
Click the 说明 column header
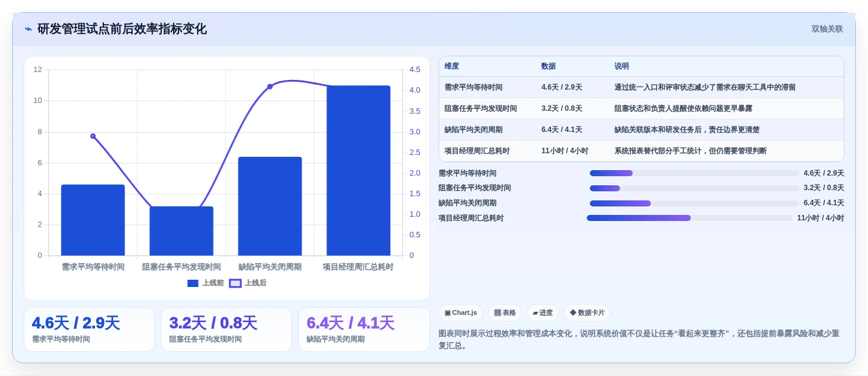click(x=622, y=66)
